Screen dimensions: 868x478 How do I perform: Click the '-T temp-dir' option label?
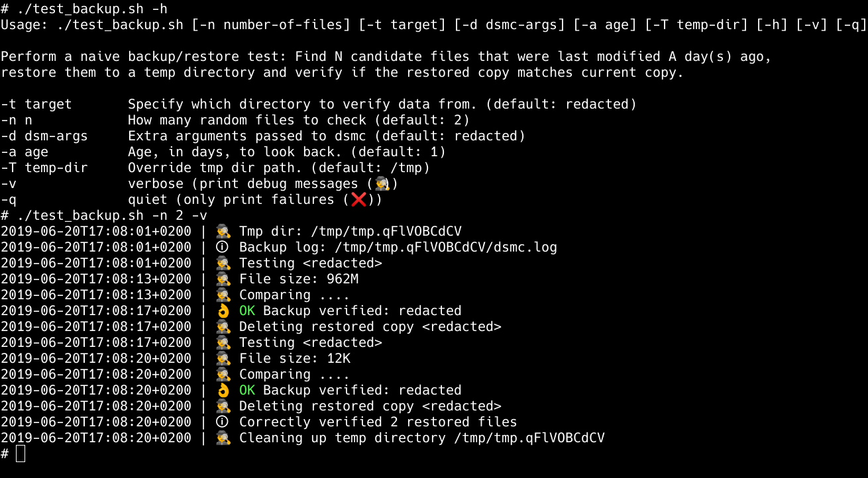point(44,167)
